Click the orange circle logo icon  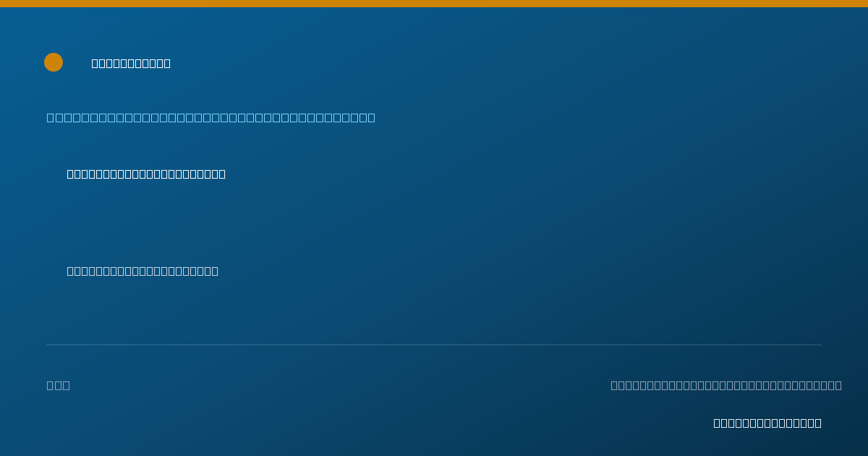(x=54, y=62)
